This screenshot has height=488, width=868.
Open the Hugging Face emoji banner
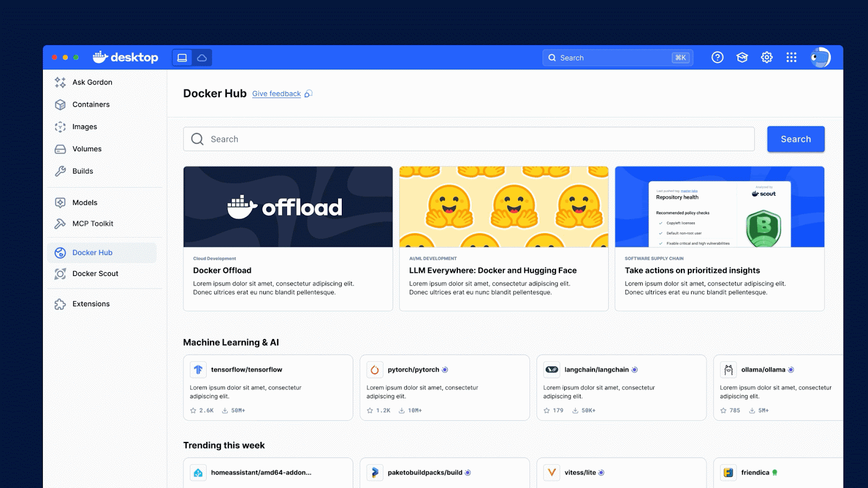504,207
